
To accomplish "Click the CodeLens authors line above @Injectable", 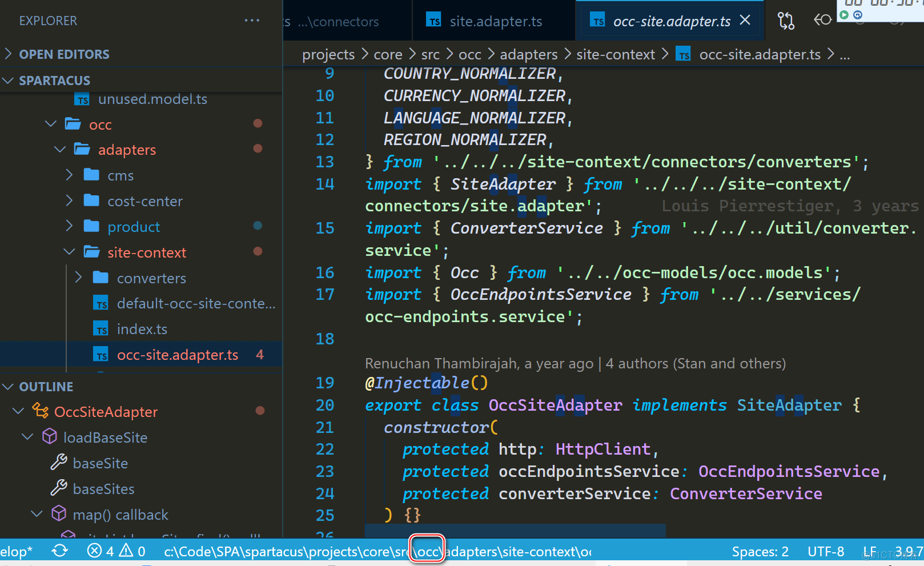I will 575,363.
